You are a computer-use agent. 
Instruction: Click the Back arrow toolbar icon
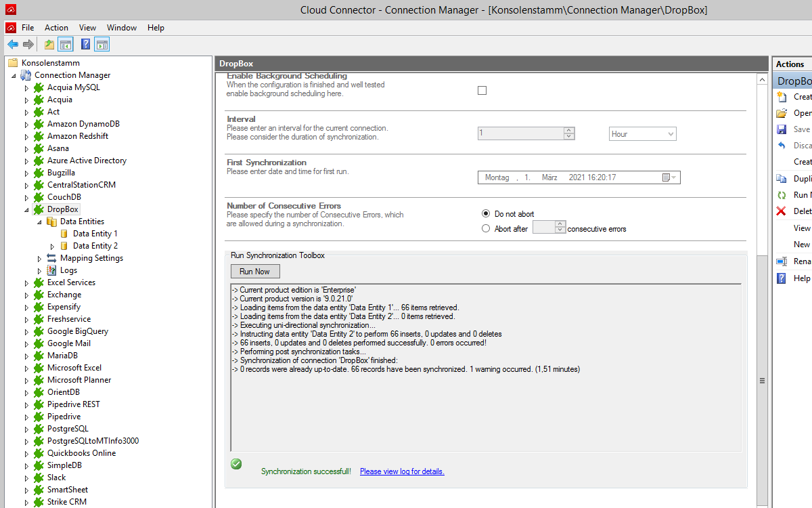click(13, 45)
